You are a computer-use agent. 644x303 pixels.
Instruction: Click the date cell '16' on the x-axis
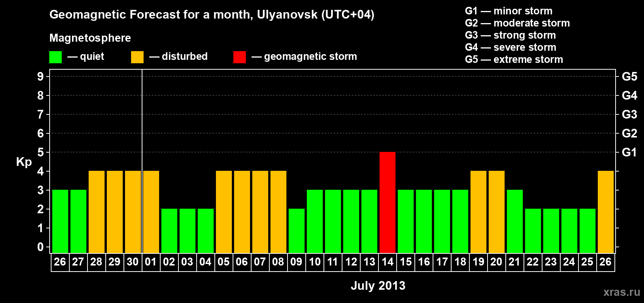pos(424,262)
